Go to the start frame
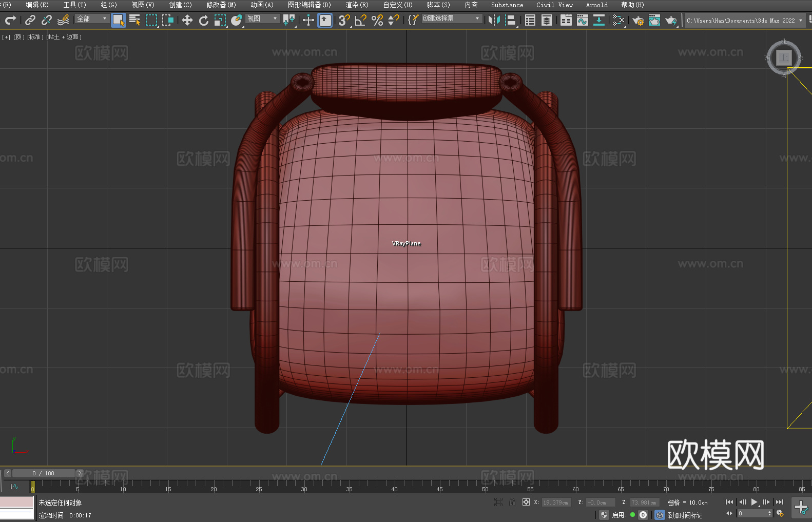The height and width of the screenshot is (522, 812). [x=729, y=502]
